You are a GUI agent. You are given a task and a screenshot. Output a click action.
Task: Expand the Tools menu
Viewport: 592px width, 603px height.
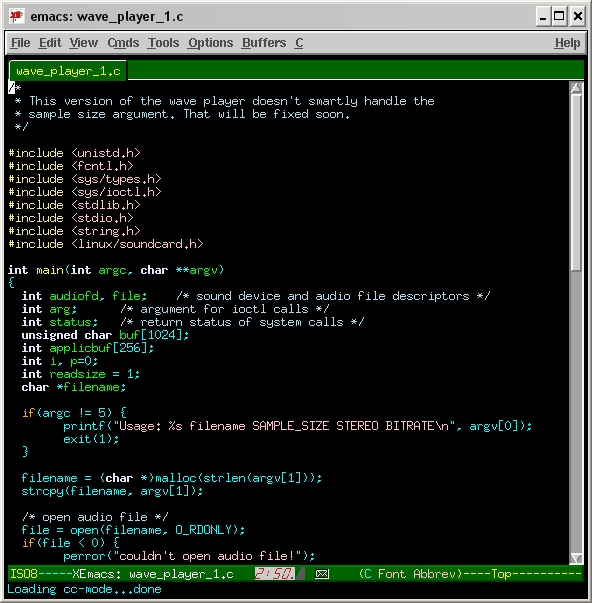click(163, 43)
